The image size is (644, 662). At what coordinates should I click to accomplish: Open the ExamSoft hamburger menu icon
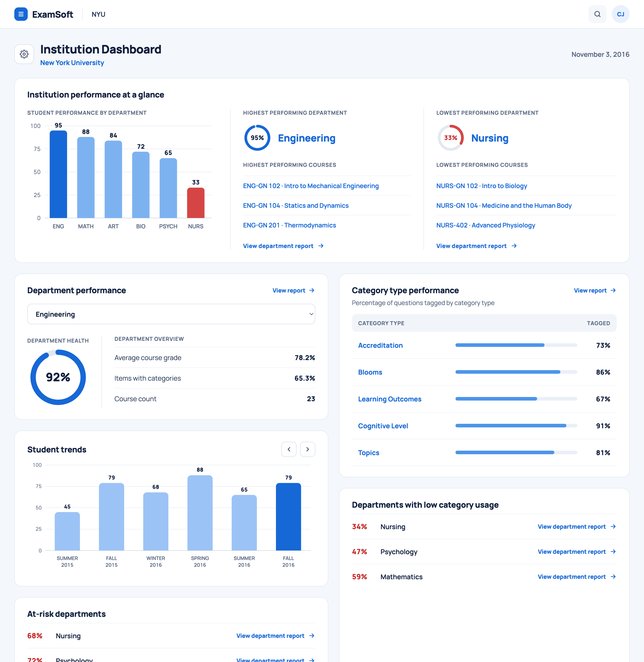[x=21, y=14]
